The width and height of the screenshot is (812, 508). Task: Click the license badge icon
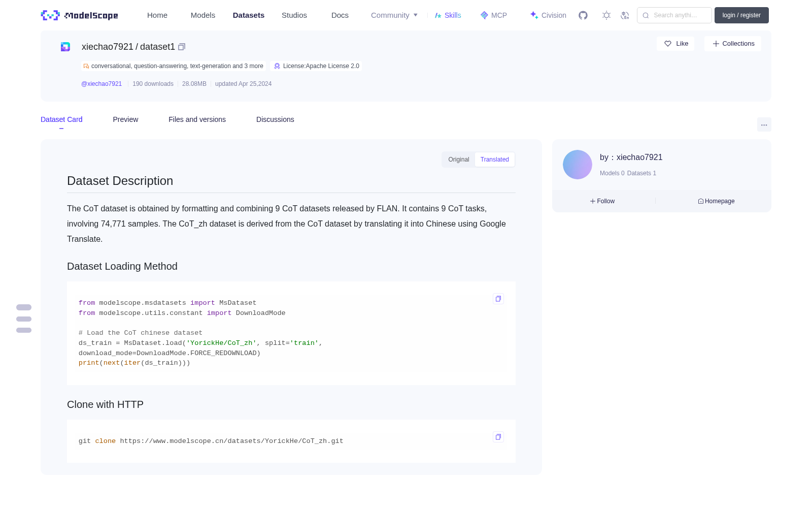(x=277, y=66)
